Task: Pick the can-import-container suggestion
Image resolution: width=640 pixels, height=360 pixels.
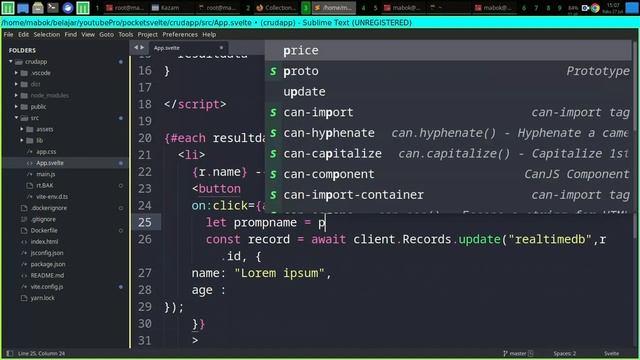Action: pos(448,195)
